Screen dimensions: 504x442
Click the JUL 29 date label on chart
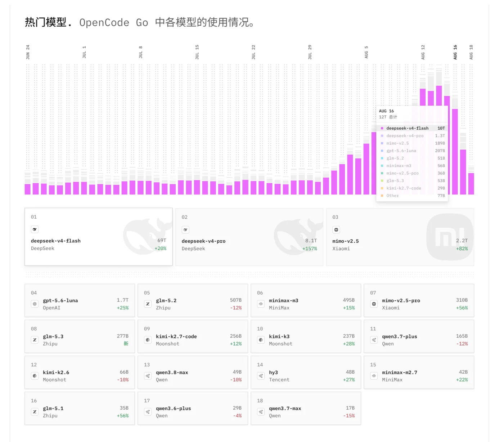pos(310,52)
